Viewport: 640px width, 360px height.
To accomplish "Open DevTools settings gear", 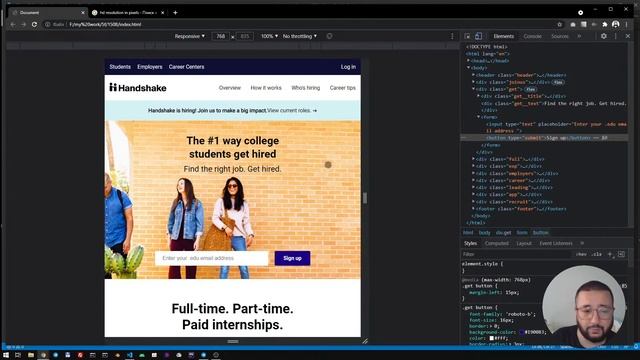I will tap(604, 36).
